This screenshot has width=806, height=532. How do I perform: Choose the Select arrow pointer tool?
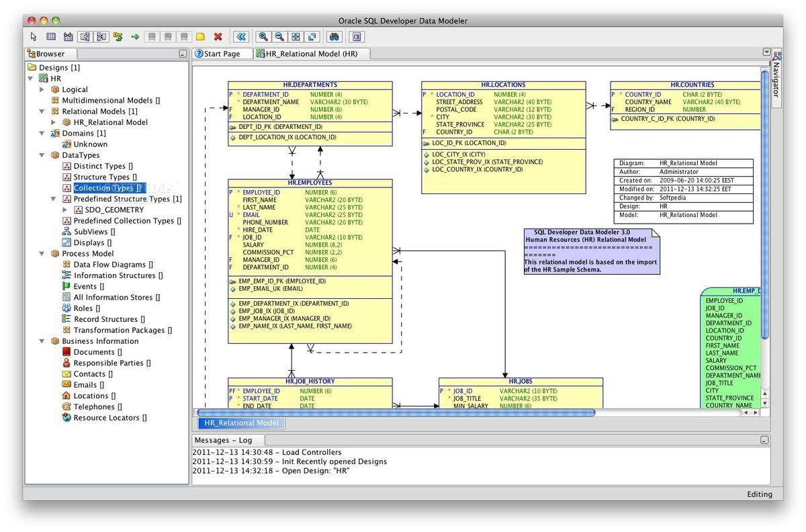pyautogui.click(x=34, y=37)
